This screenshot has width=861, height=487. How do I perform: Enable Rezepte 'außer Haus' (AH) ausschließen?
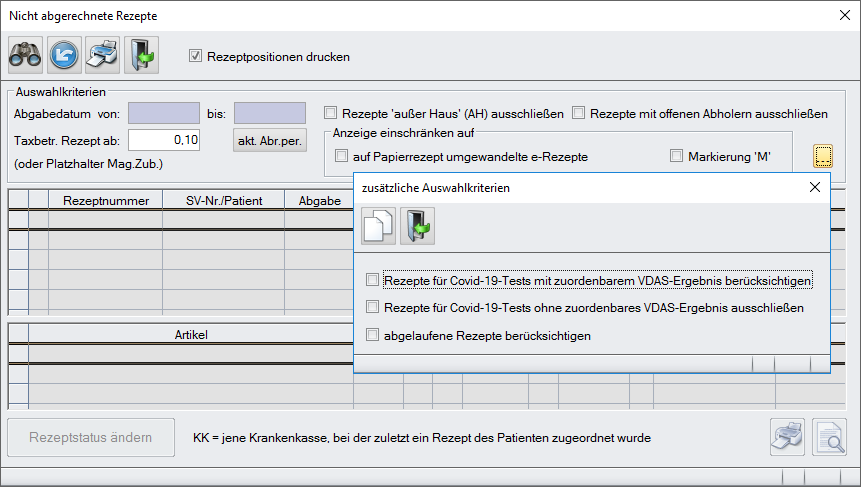333,113
